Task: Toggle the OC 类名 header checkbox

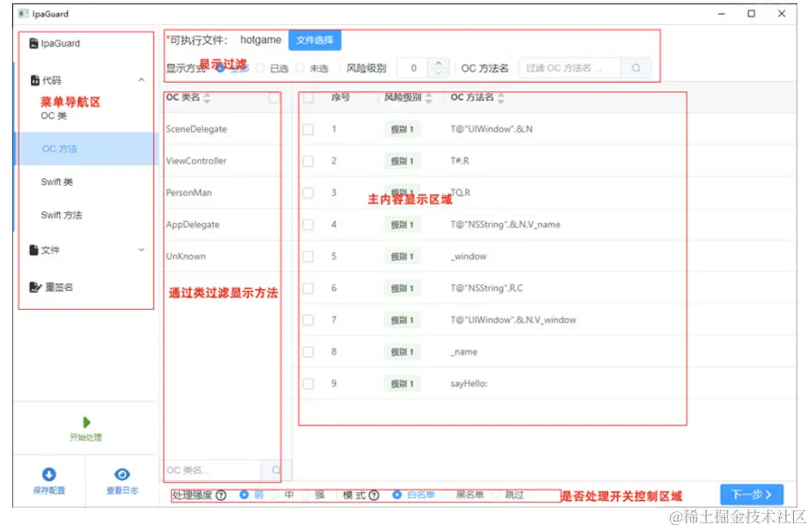Action: pos(274,98)
